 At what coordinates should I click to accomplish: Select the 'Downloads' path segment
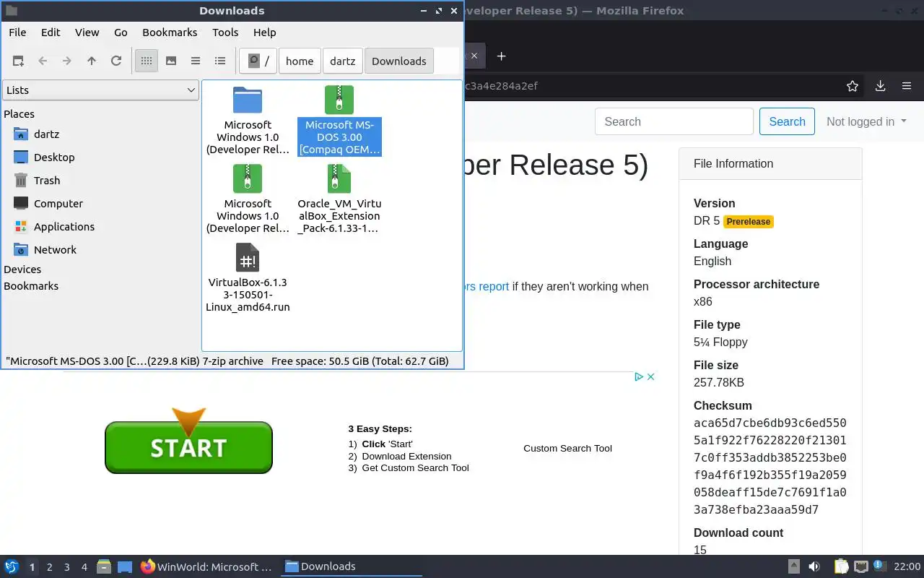click(399, 61)
